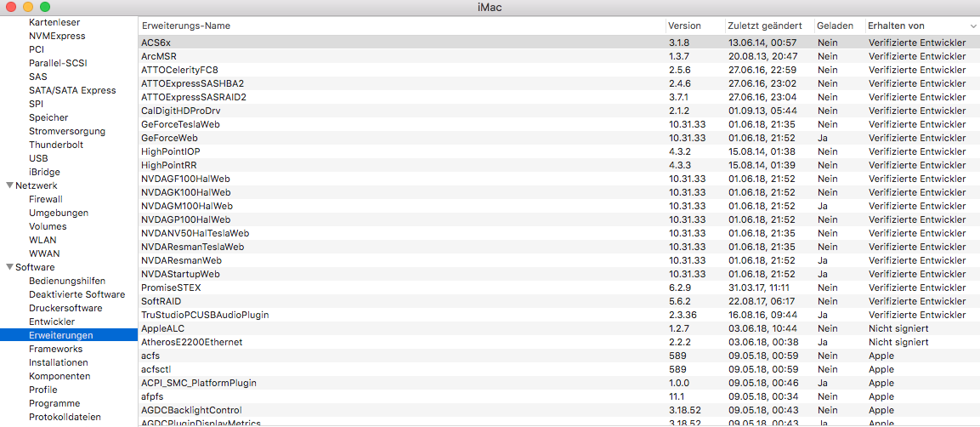This screenshot has width=980, height=427.
Task: Select Kartenleser in the sidebar
Action: coord(54,22)
